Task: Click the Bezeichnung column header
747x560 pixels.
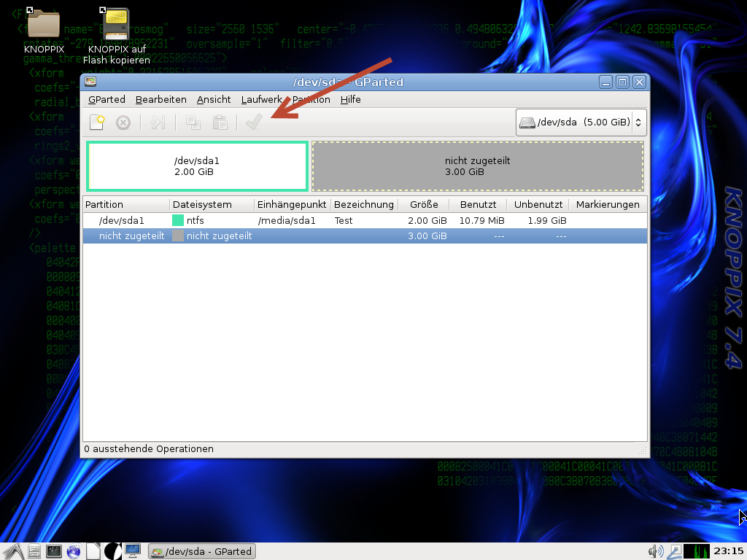Action: coord(365,204)
